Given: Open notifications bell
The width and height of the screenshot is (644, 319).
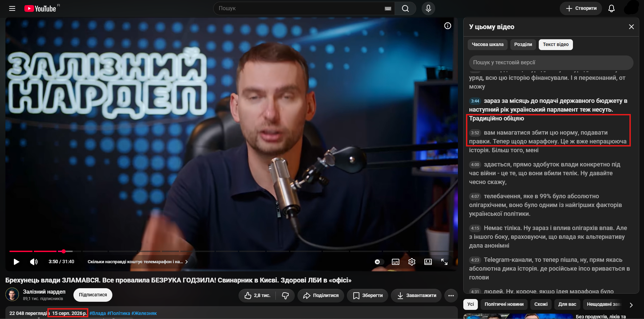Looking at the screenshot, I should click(x=612, y=8).
